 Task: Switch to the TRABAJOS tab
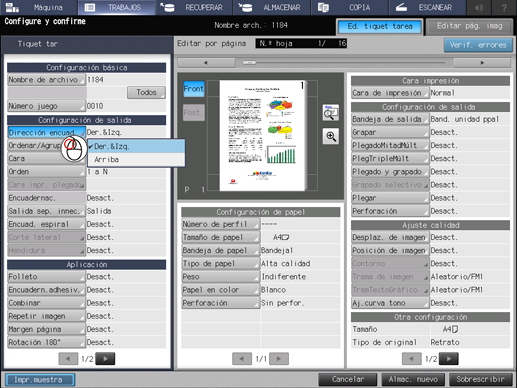pos(116,7)
